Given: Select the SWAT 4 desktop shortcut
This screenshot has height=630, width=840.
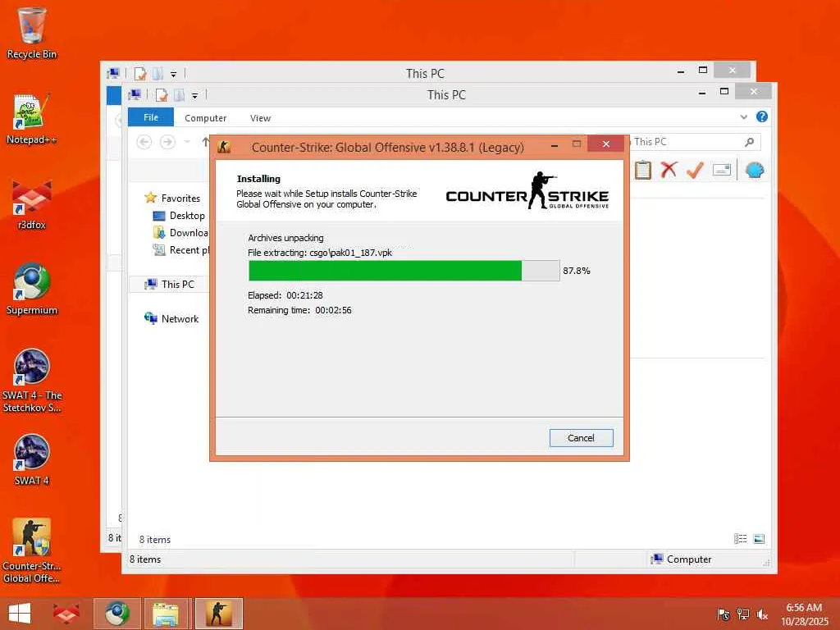Looking at the screenshot, I should tap(31, 459).
